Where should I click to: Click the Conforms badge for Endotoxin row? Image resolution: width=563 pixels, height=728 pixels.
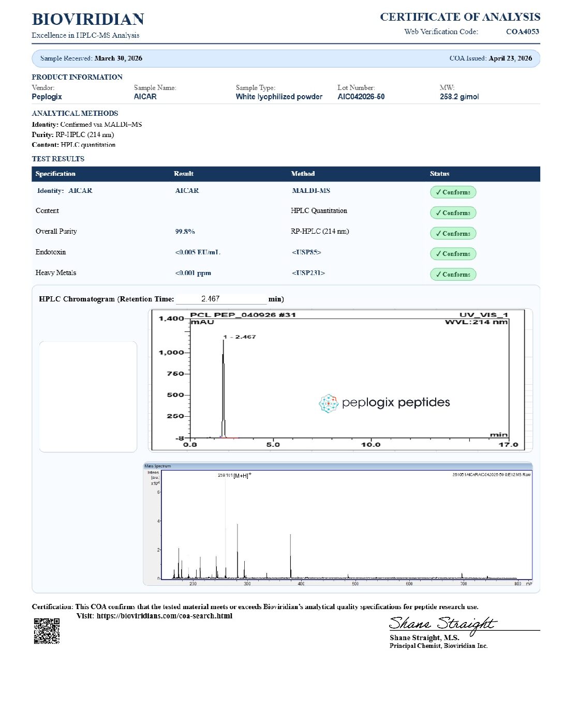453,254
